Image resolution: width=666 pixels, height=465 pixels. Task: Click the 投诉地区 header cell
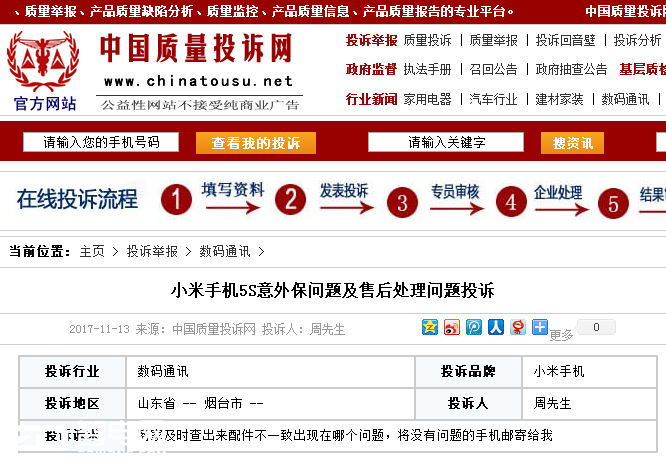[x=73, y=403]
